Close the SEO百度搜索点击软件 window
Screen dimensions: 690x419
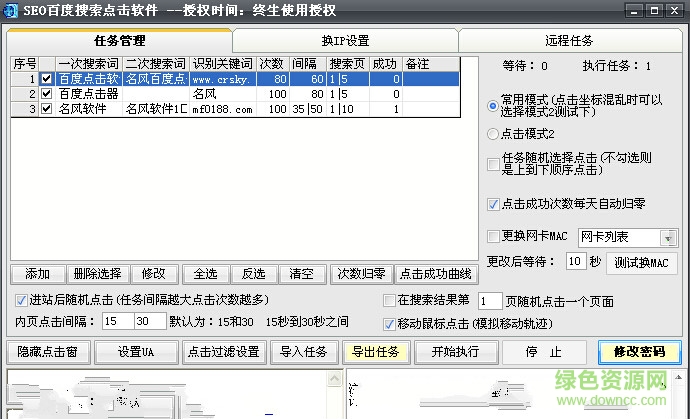point(675,11)
